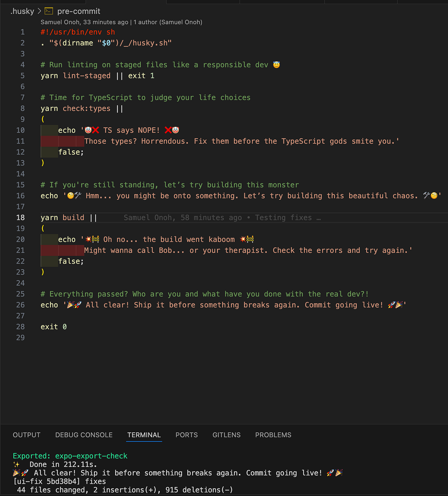Screen dimensions: 448x496
Task: Open the DEBUG CONSOLE tab
Action: (x=84, y=435)
